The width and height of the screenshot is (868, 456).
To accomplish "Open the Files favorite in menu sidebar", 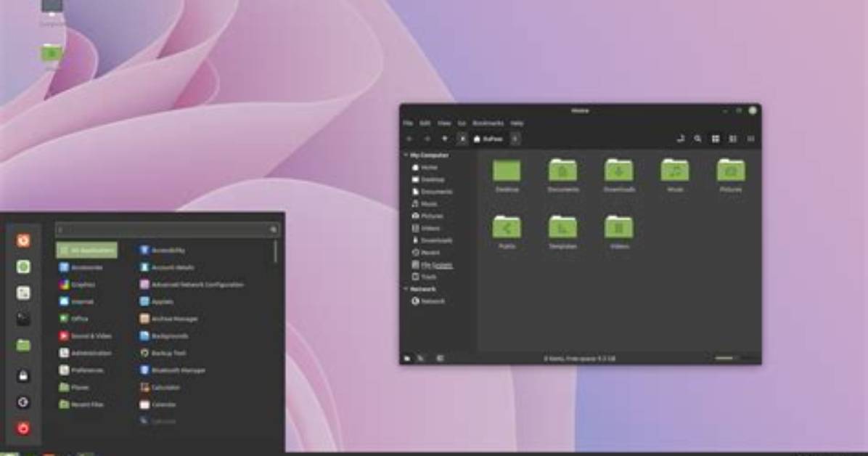I will click(x=23, y=346).
